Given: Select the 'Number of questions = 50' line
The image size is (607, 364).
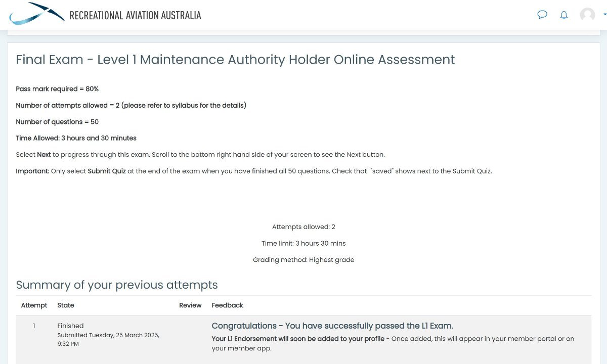Looking at the screenshot, I should point(57,122).
